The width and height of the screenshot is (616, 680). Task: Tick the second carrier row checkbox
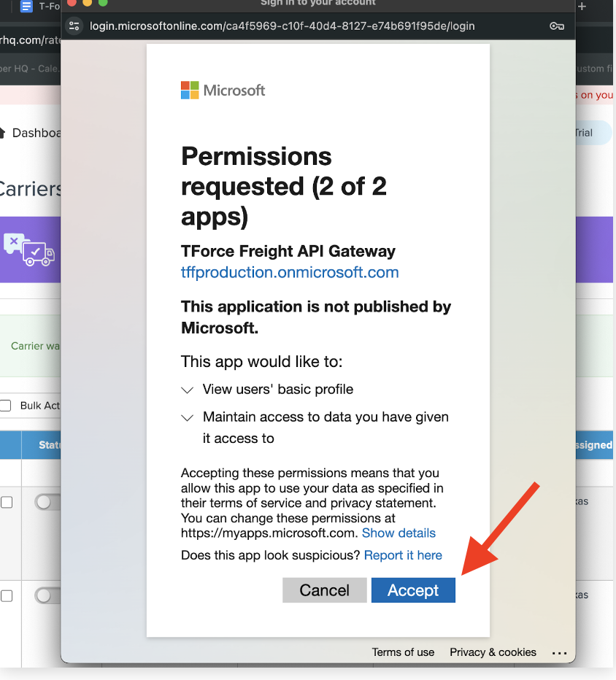pos(7,595)
